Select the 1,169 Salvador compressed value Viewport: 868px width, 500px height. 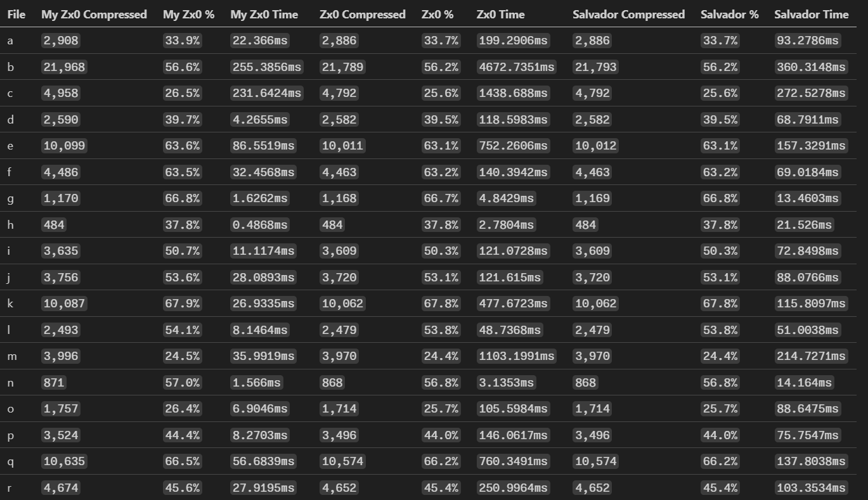coord(592,198)
